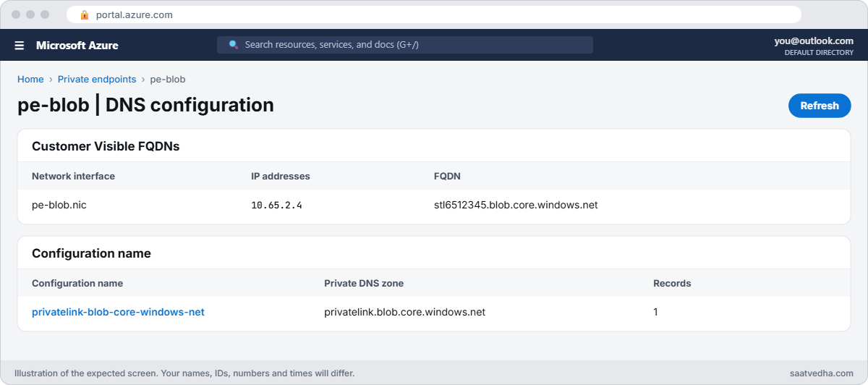Image resolution: width=868 pixels, height=385 pixels.
Task: Open Private endpoints breadcrumb
Action: [x=97, y=80]
